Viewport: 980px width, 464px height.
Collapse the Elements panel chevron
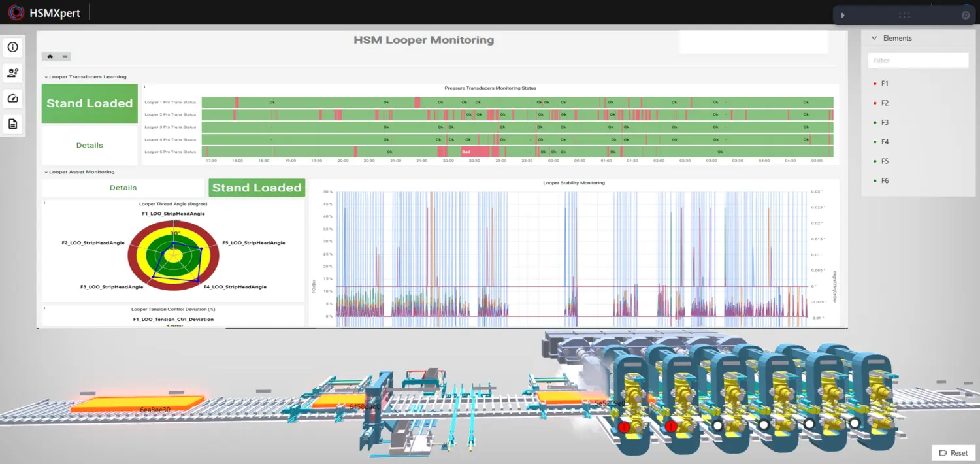point(874,38)
